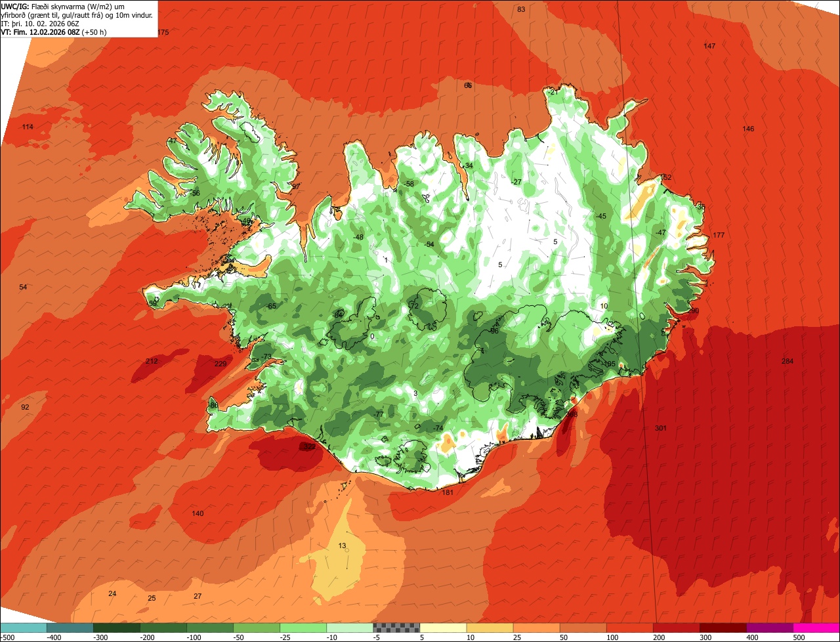The height and width of the screenshot is (642, 840).
Task: Click the orange swatch between 25 and 50
Action: 536,628
